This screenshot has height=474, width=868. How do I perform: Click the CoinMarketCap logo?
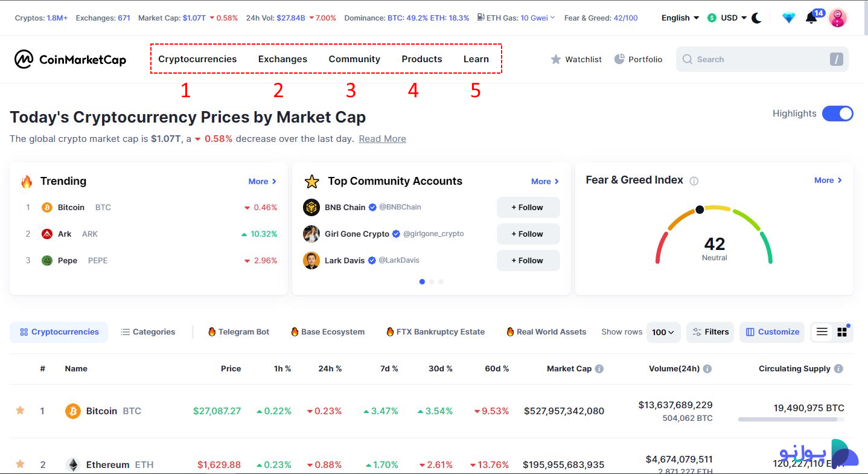70,59
